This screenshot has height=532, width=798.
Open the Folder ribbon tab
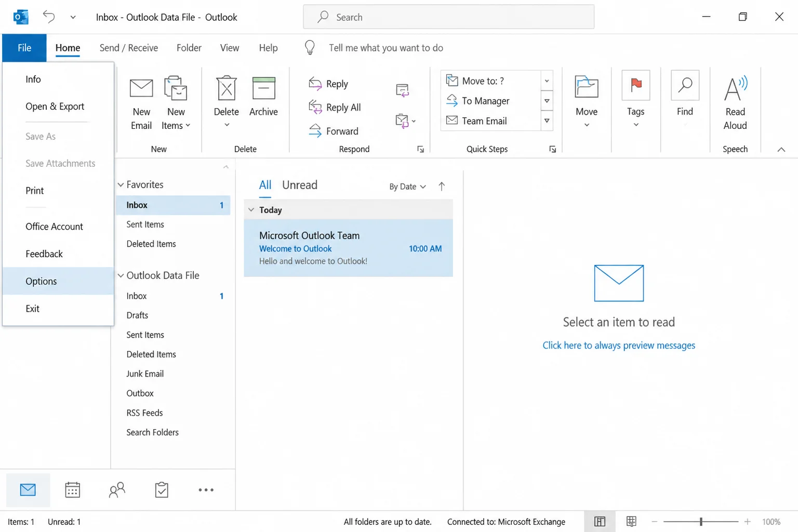click(x=189, y=48)
